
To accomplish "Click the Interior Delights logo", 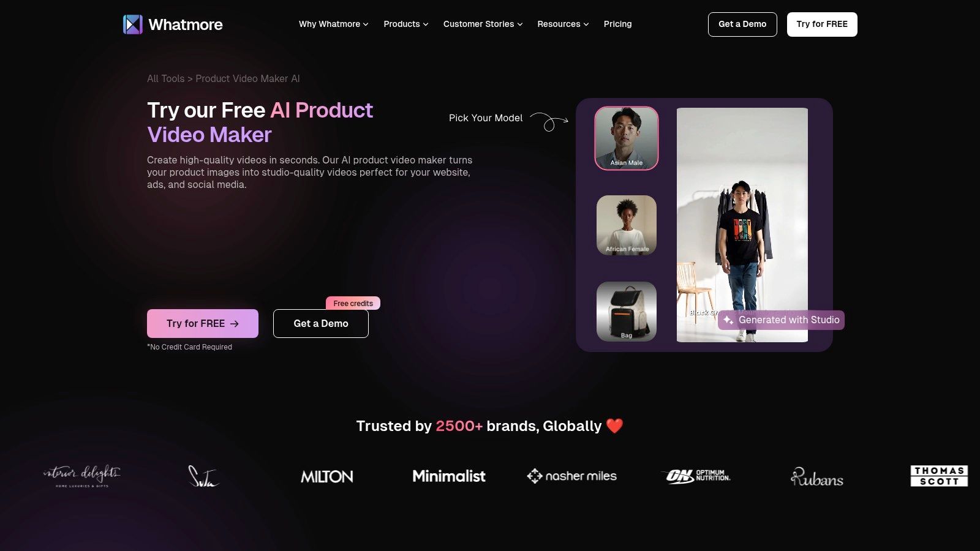I will pyautogui.click(x=82, y=476).
